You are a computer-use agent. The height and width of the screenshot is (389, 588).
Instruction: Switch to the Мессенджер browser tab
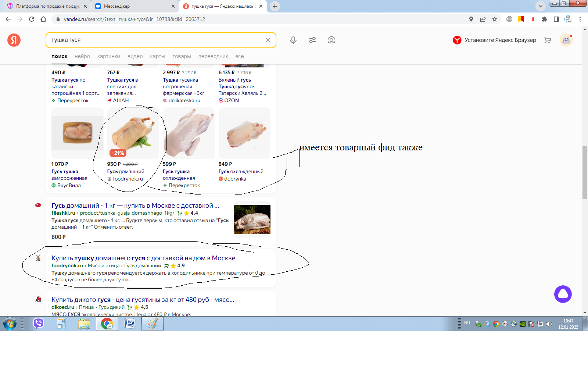(135, 6)
